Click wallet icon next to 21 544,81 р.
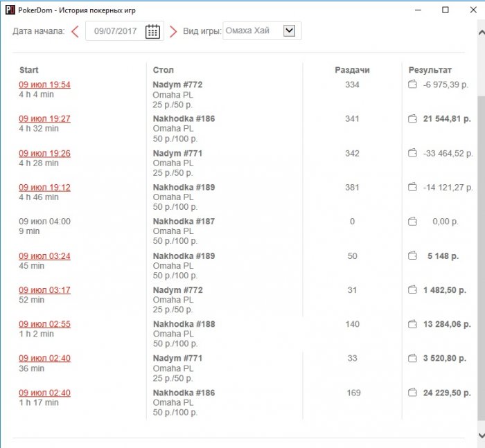 [x=412, y=118]
